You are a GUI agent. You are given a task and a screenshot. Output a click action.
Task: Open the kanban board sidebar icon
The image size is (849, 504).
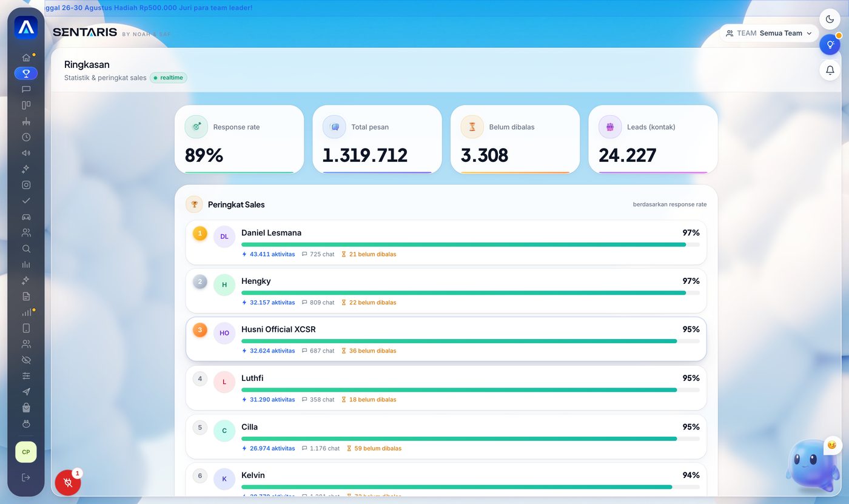26,105
